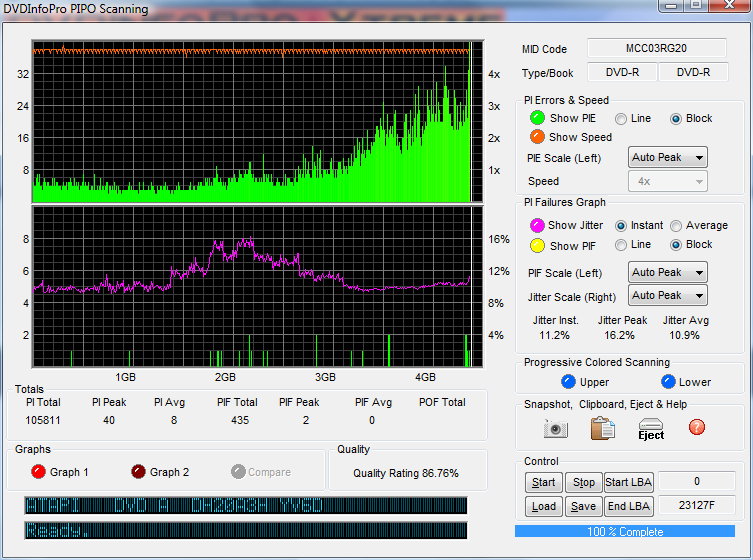Eject the disc with Eject icon
Viewport: 753px width, 560px height.
(x=651, y=429)
